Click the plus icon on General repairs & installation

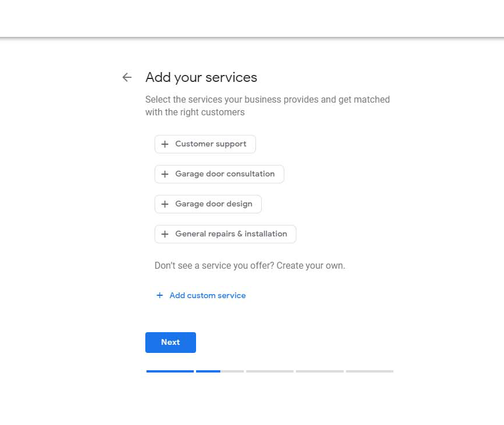pos(165,234)
